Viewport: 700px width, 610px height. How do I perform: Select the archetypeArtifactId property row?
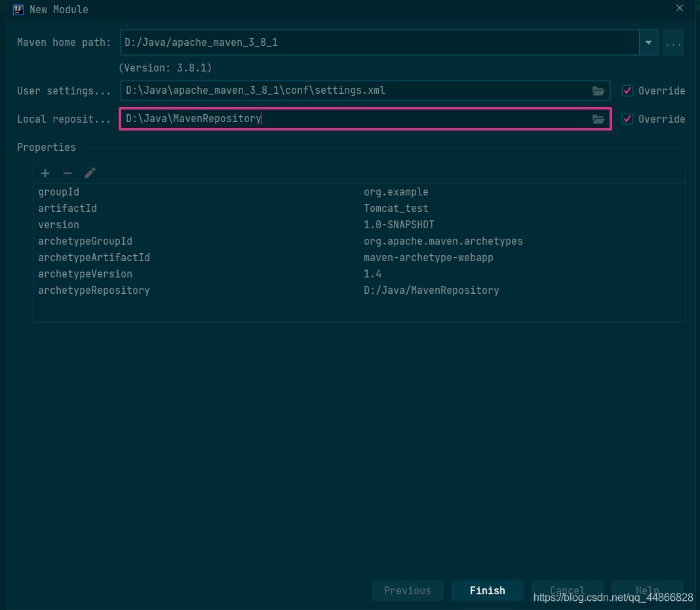(x=197, y=258)
